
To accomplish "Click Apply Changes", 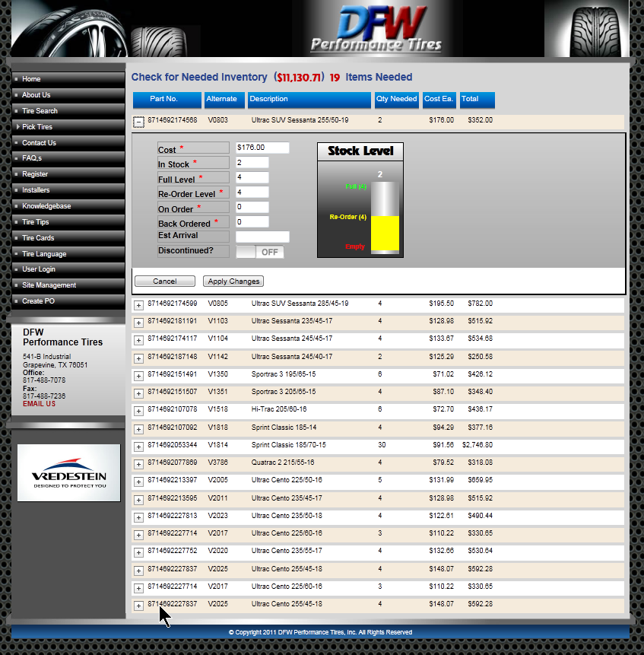I will click(x=233, y=281).
